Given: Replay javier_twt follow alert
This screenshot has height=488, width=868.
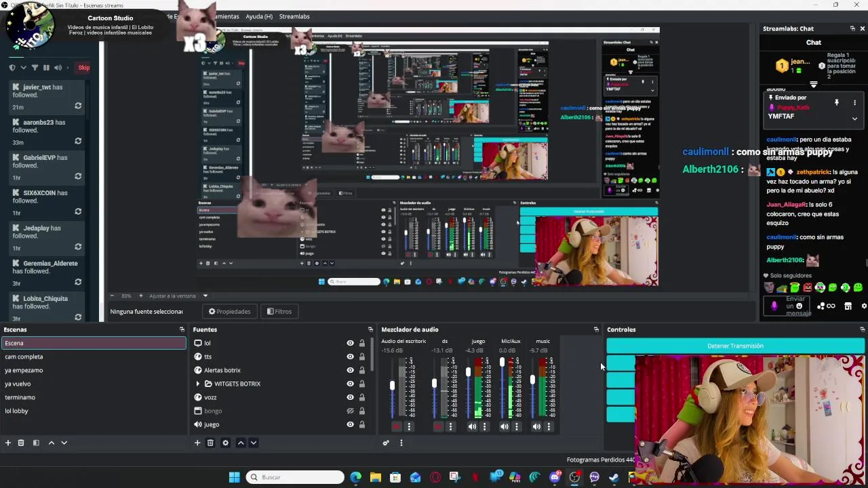Looking at the screenshot, I should point(78,106).
